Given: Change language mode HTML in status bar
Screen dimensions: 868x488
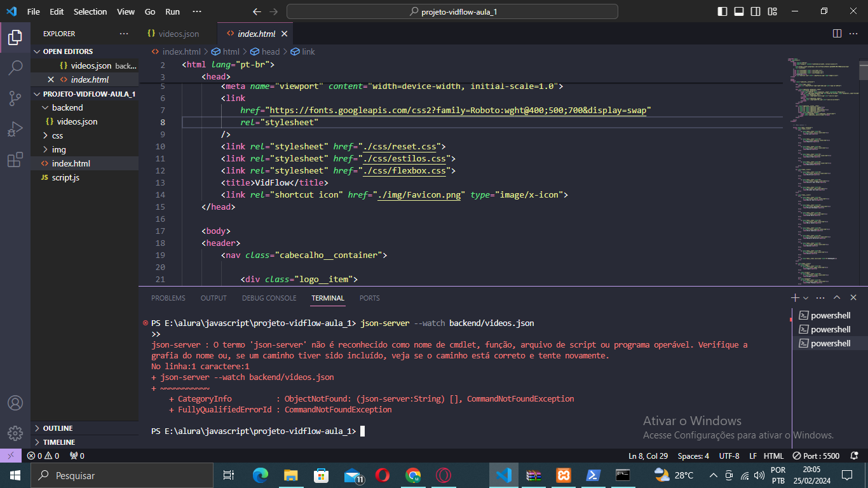Looking at the screenshot, I should click(773, 456).
